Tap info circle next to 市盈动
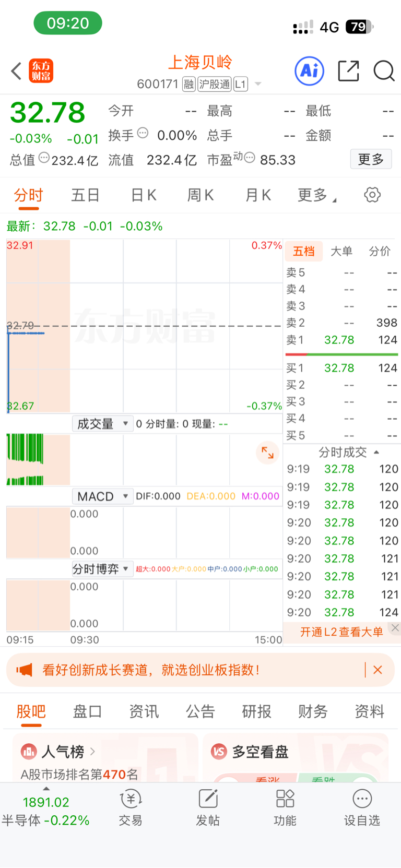The height and width of the screenshot is (868, 401). click(250, 158)
